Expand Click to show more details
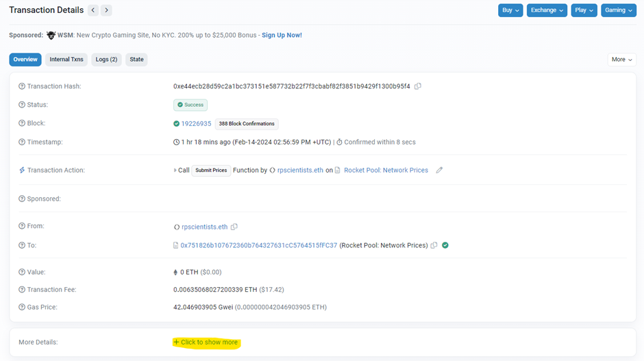This screenshot has height=361, width=644. (x=206, y=342)
